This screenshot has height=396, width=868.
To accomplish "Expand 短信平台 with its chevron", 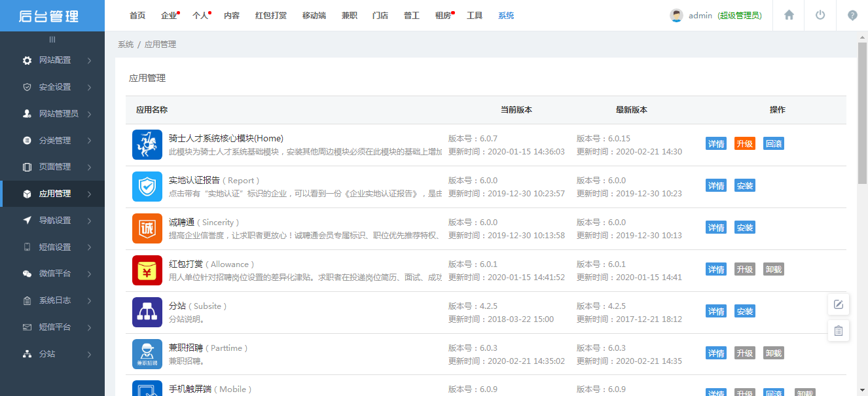I will point(89,327).
